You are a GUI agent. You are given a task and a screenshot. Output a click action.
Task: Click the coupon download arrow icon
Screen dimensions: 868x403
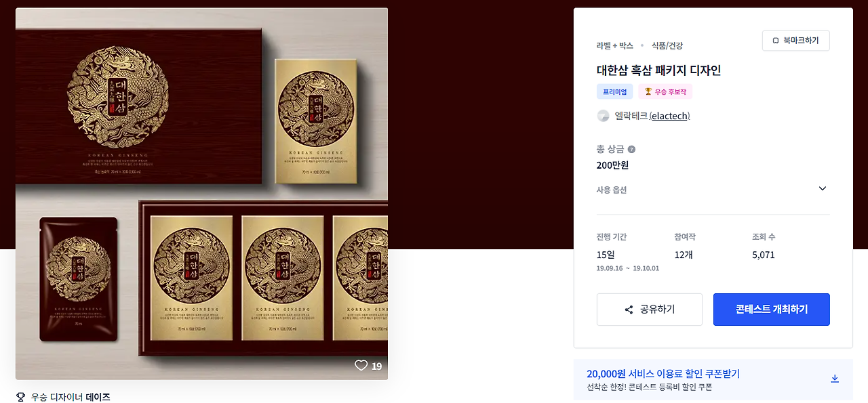click(835, 379)
